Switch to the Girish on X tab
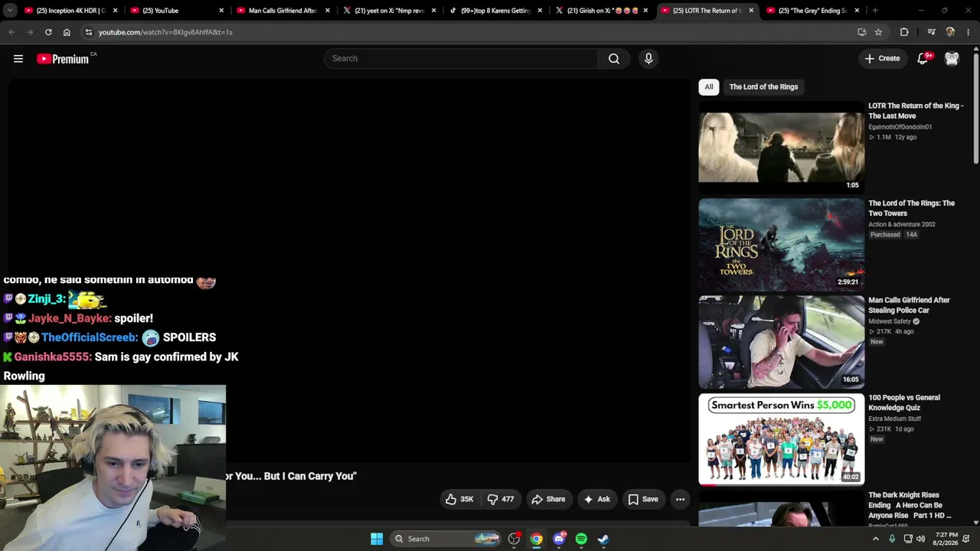Screen dimensions: 980x551 (x=602, y=11)
